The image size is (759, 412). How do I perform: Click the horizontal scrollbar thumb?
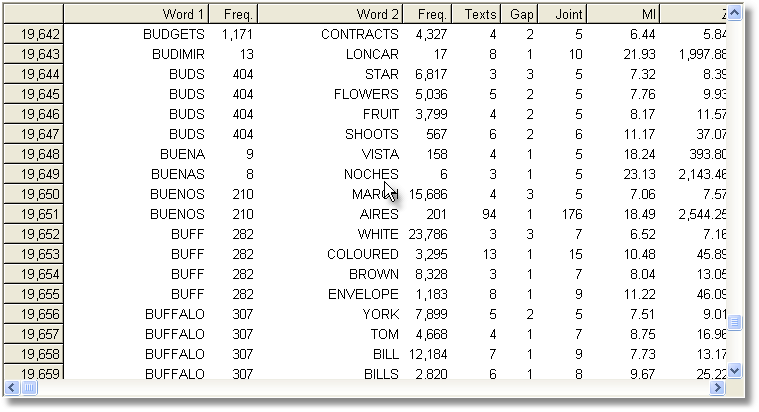29,387
